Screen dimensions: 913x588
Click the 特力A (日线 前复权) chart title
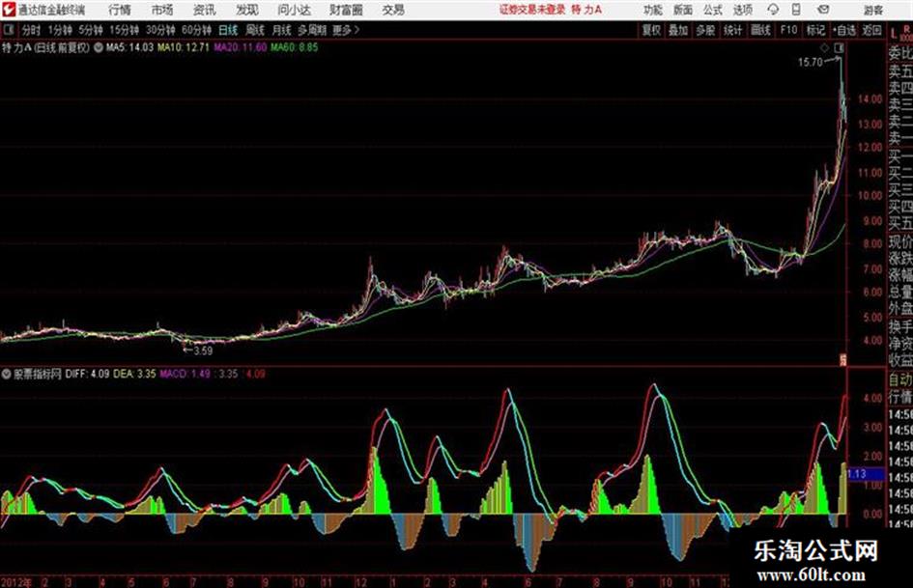coord(46,47)
